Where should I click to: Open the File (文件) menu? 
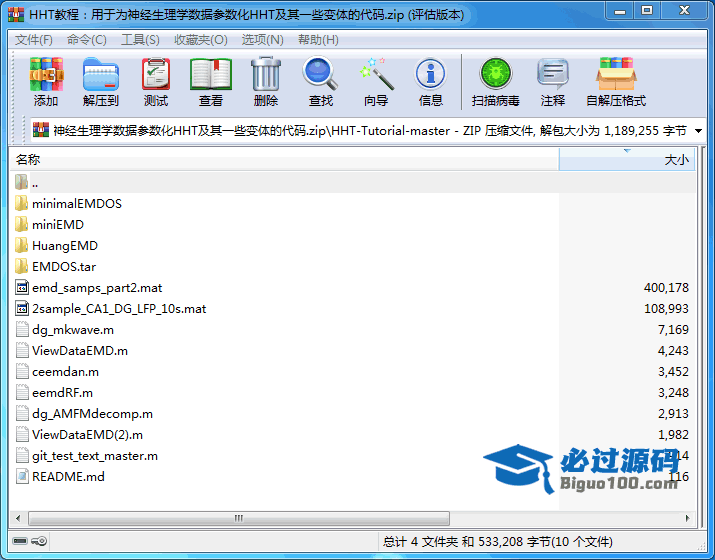[x=34, y=40]
